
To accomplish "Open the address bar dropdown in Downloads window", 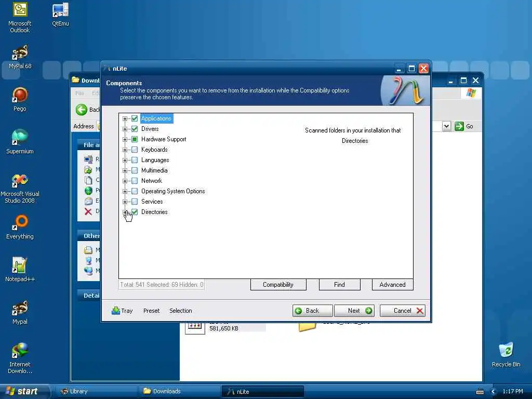I will tap(446, 126).
